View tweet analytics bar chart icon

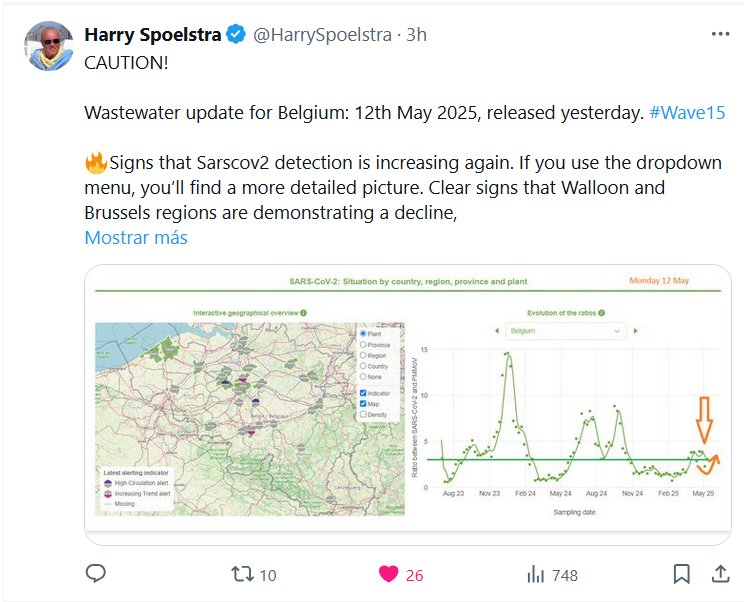coord(536,574)
